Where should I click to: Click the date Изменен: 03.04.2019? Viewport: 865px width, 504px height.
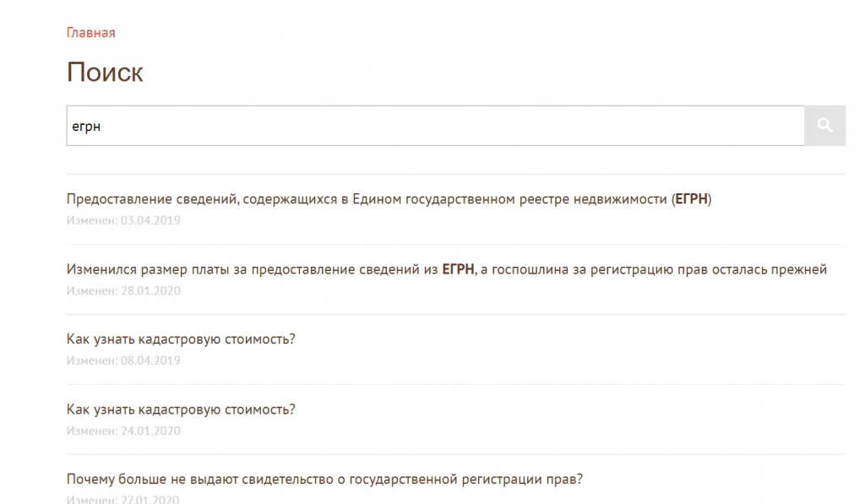pos(123,220)
